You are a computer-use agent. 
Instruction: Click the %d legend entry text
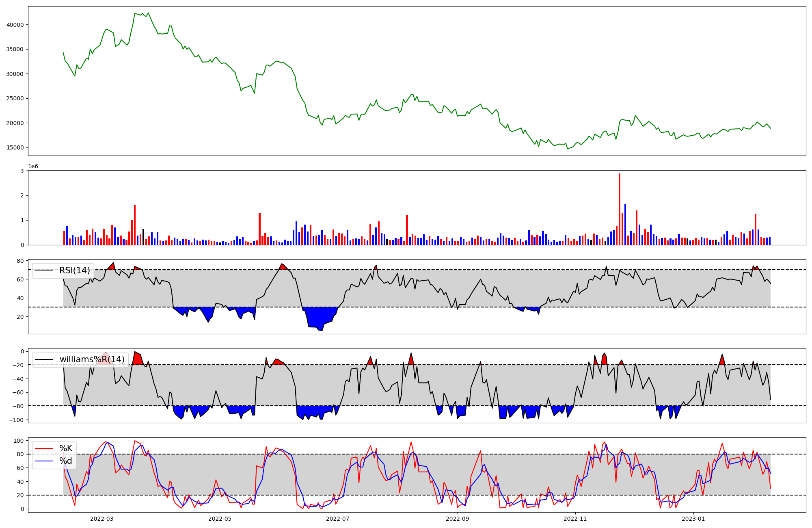[66, 461]
